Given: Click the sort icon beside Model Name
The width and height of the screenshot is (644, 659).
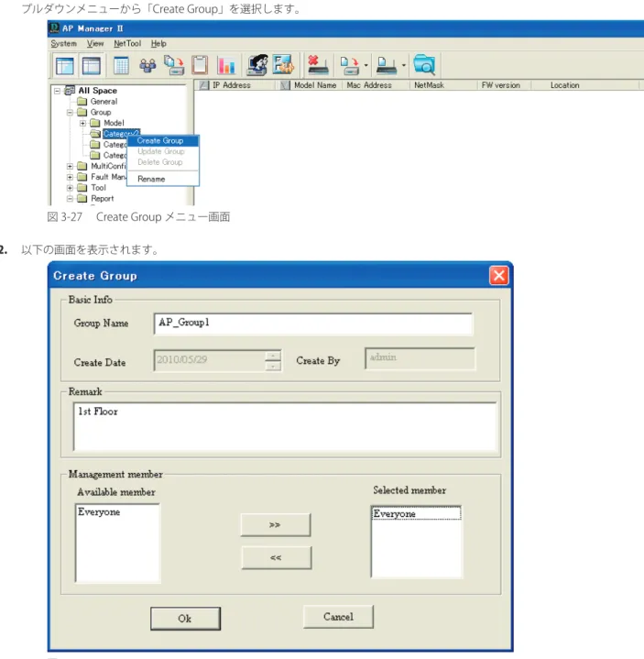Looking at the screenshot, I should click(285, 85).
